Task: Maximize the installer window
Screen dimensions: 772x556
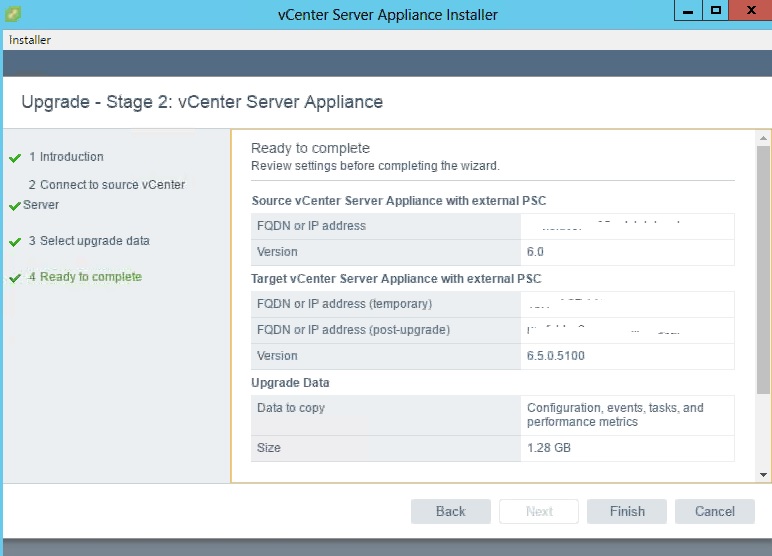Action: pyautogui.click(x=716, y=11)
